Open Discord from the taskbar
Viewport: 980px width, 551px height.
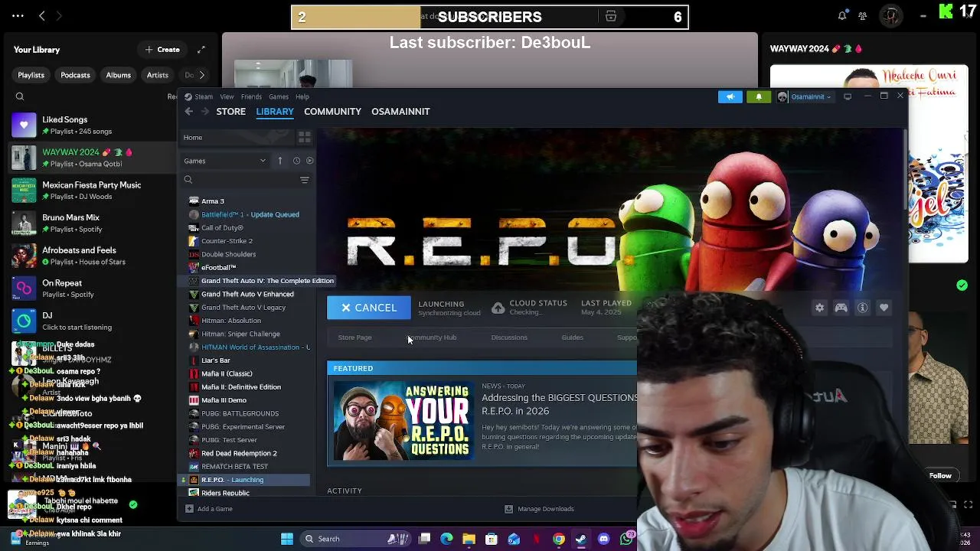click(604, 539)
